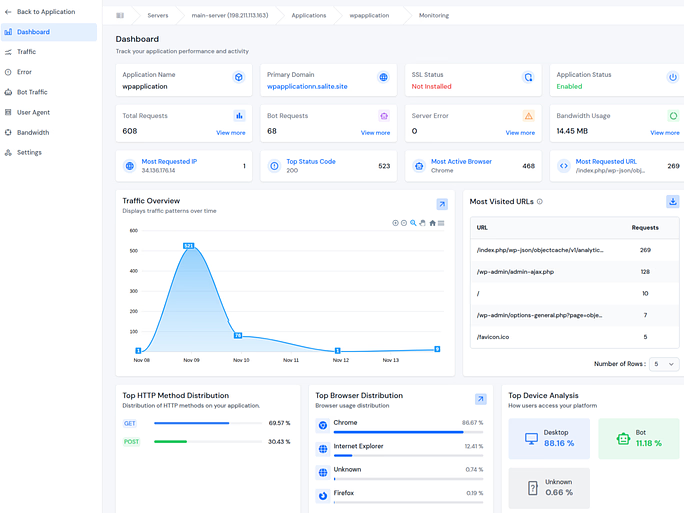Download the Most Visited URLs list
Image resolution: width=684 pixels, height=513 pixels.
(x=673, y=201)
